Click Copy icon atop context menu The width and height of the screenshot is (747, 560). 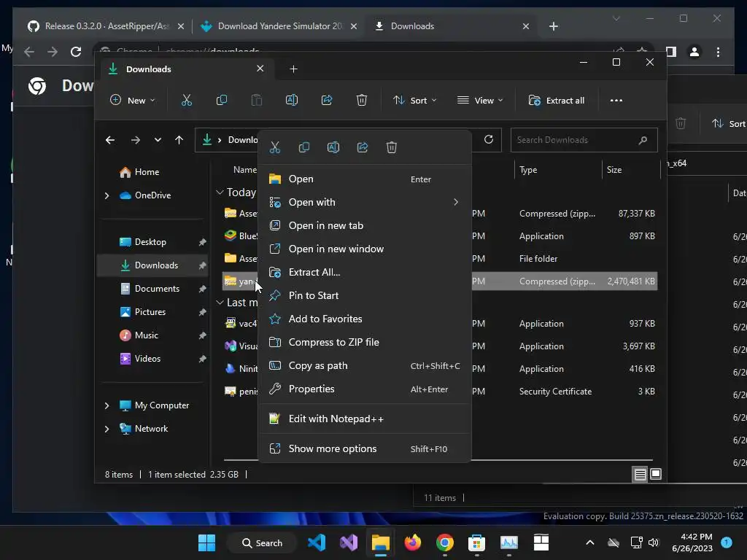[x=304, y=147]
